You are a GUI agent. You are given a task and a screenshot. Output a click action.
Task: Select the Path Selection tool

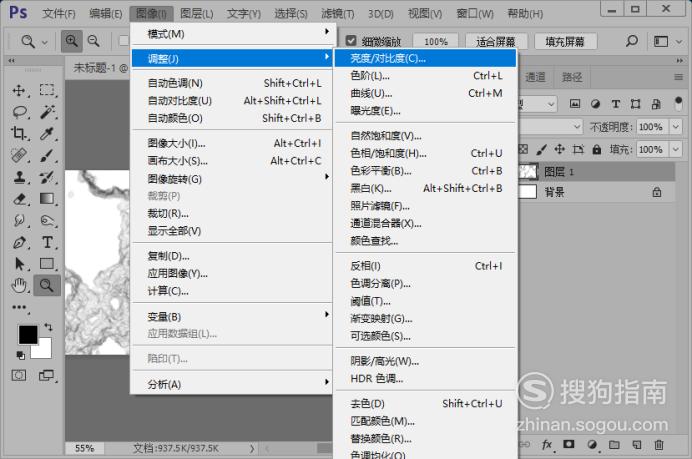(19, 264)
